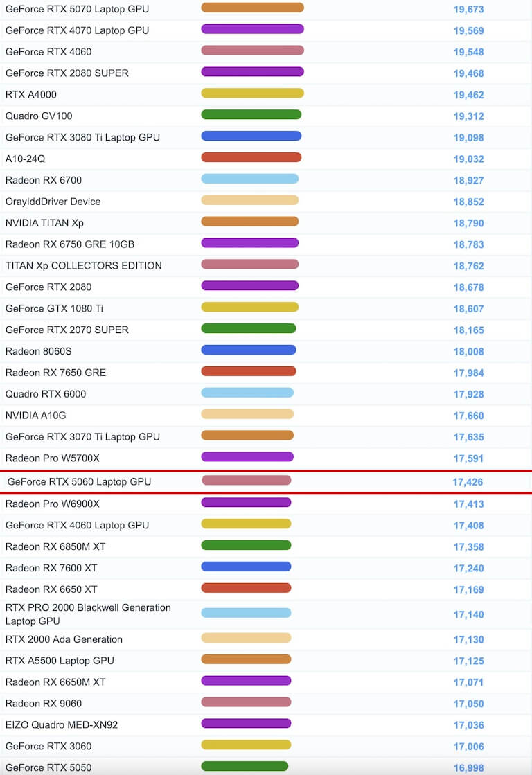Screen dimensions: 532x775
Task: Click the GeForce RTX 4060 desktop entry
Action: 48,51
